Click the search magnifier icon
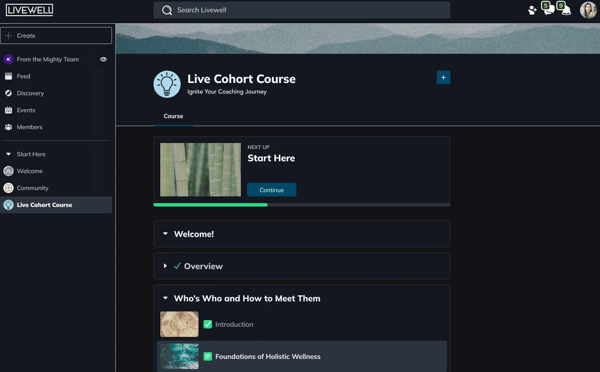600x372 pixels. tap(167, 10)
